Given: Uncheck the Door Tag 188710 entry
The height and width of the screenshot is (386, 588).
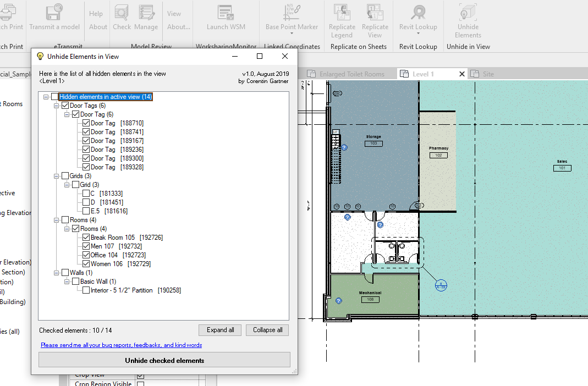Looking at the screenshot, I should [x=86, y=123].
